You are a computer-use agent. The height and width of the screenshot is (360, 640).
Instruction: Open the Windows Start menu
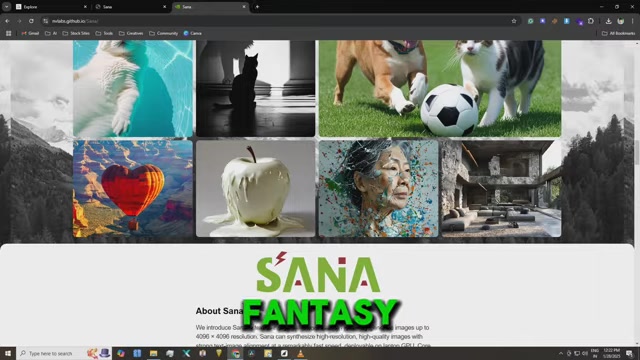(8, 353)
